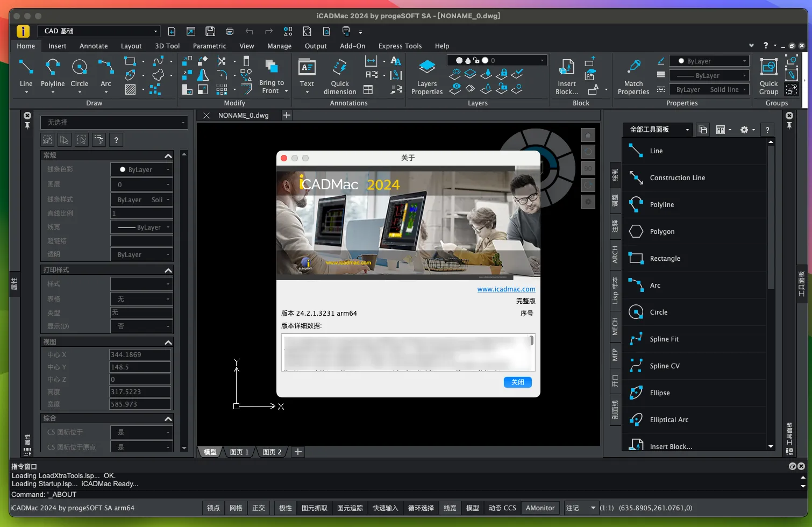
Task: Select Elliptical Arc in the tool palette
Action: click(694, 420)
